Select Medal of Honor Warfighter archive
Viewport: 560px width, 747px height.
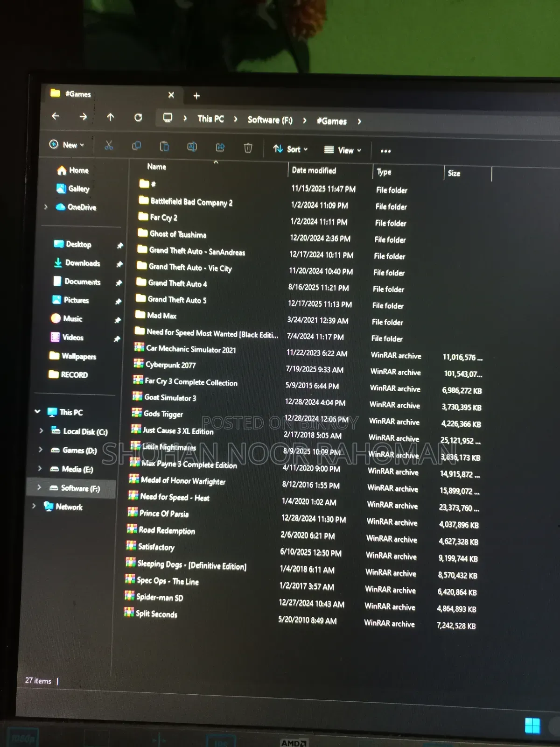[x=177, y=480]
